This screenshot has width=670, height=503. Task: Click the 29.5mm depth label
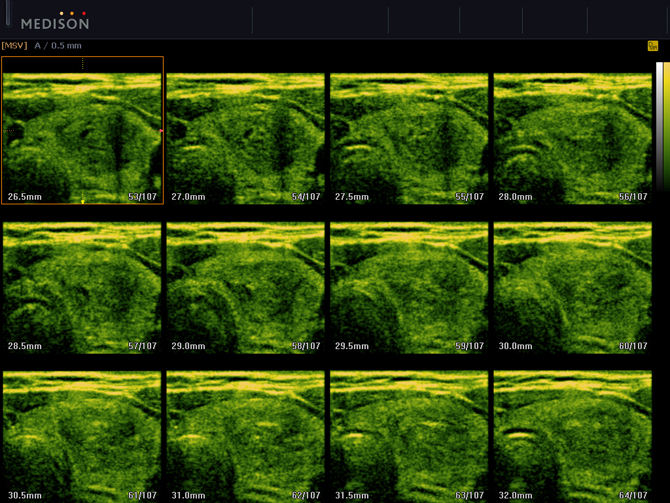pyautogui.click(x=352, y=346)
